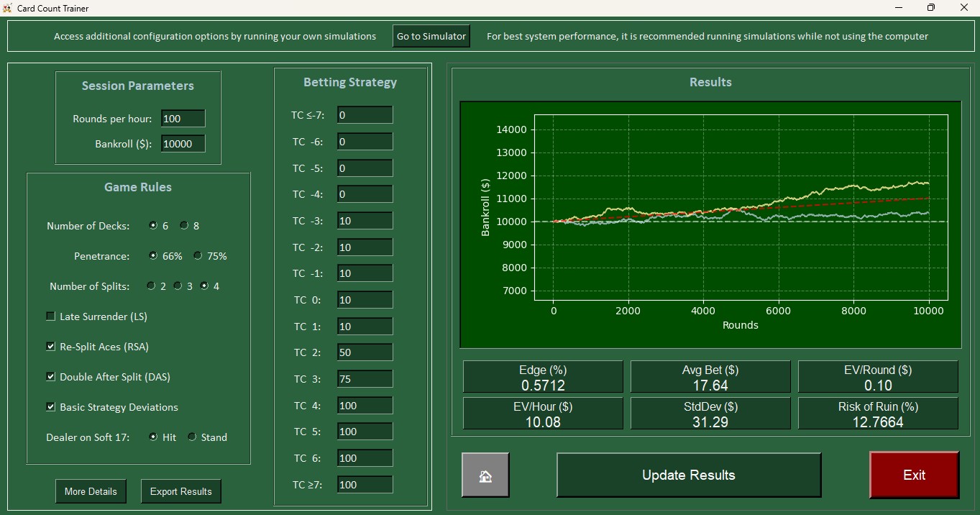
Task: Click the EV/Round ($) value 0.10
Action: click(878, 386)
